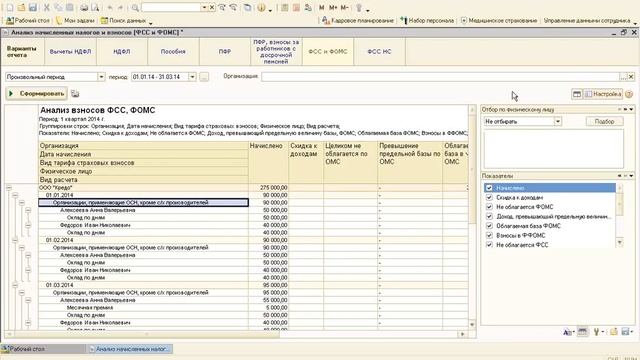Viewport: 640px width, 360px height.
Task: Open the Calculator toolbar icon
Action: (285, 7)
